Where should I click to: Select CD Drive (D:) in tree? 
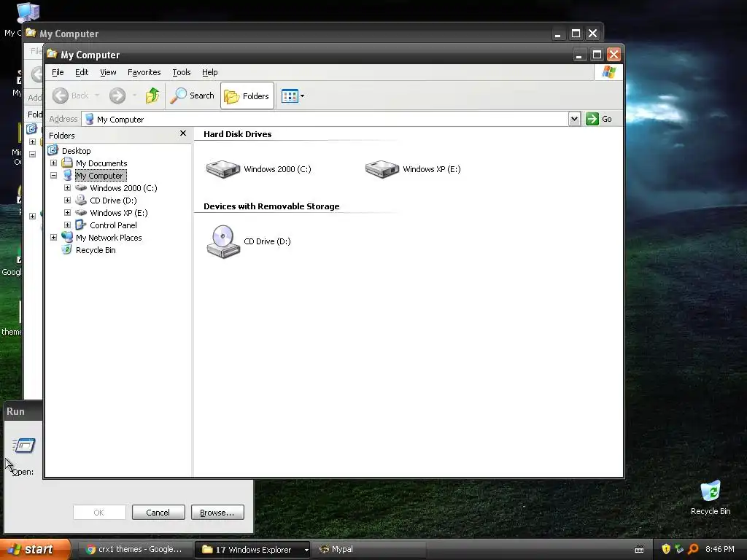(113, 201)
